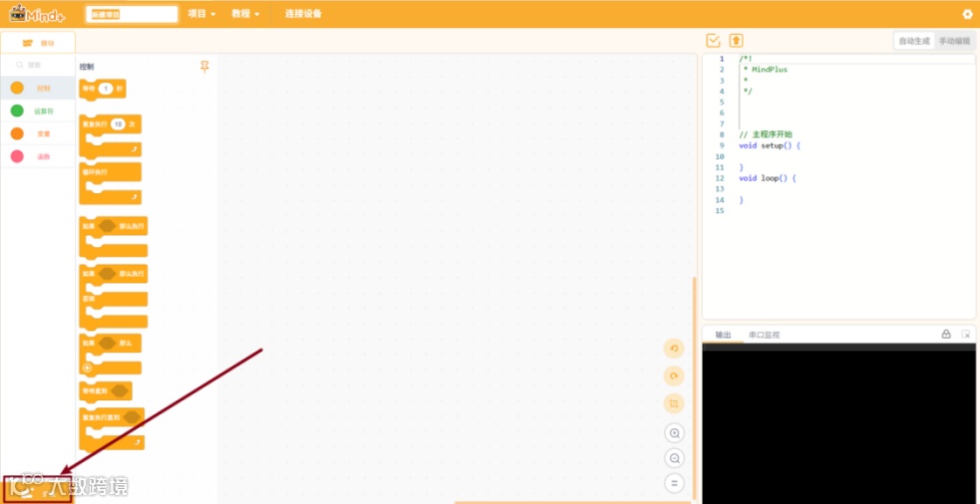Click the pin icon in the block palette
The image size is (980, 504).
pos(204,66)
